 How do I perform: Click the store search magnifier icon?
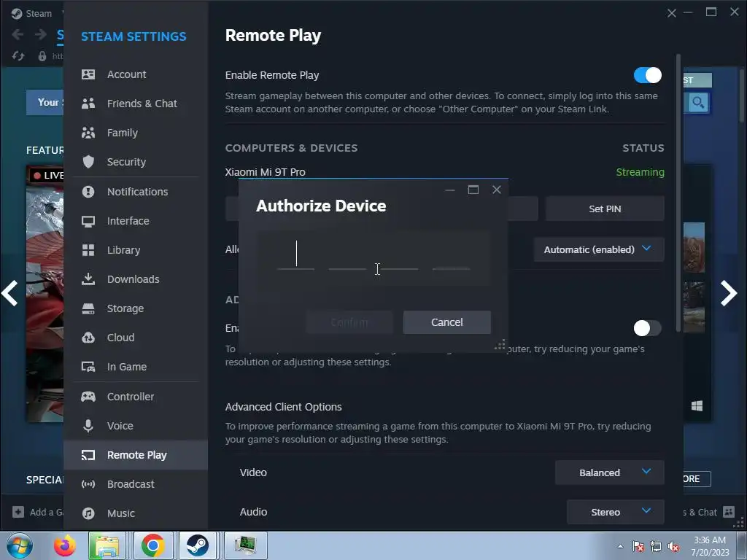pos(698,102)
